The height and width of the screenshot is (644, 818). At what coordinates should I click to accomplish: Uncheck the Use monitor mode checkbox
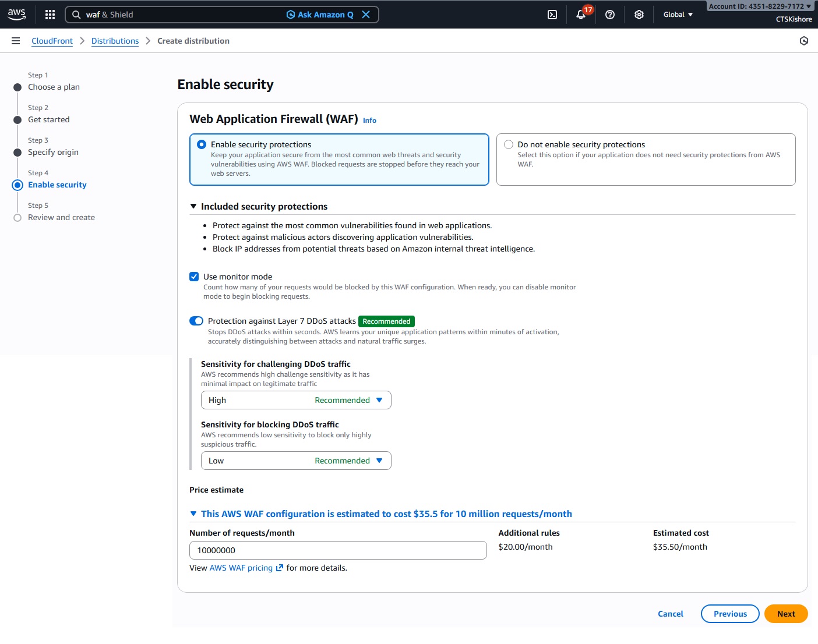[194, 277]
